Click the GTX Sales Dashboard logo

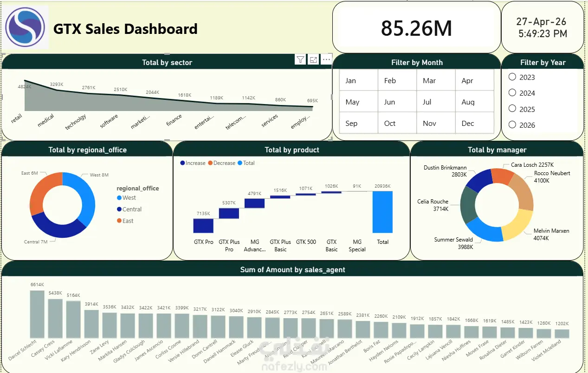click(x=25, y=27)
